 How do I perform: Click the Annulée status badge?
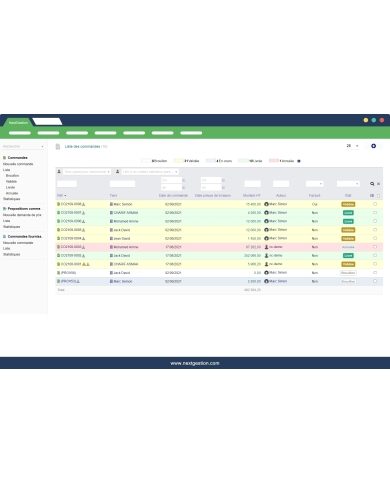(x=348, y=247)
